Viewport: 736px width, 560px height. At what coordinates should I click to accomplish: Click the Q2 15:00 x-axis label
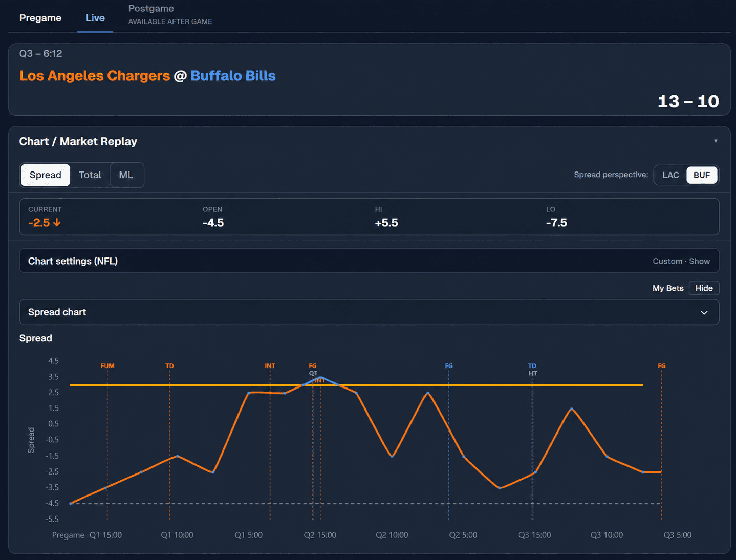point(320,535)
